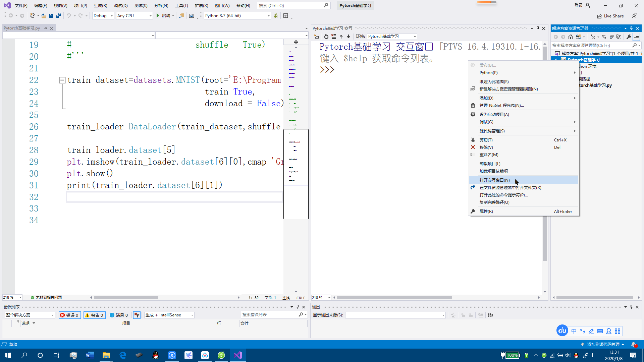Viewport: 644px width, 362px height.
Task: Select 打开交互窗口(N) in the context menu
Action: tap(494, 180)
